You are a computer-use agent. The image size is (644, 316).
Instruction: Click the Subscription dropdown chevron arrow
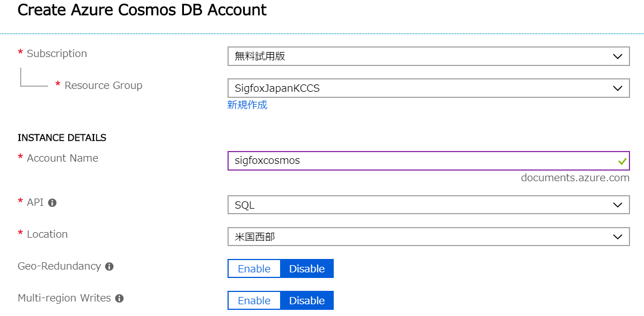pos(617,56)
